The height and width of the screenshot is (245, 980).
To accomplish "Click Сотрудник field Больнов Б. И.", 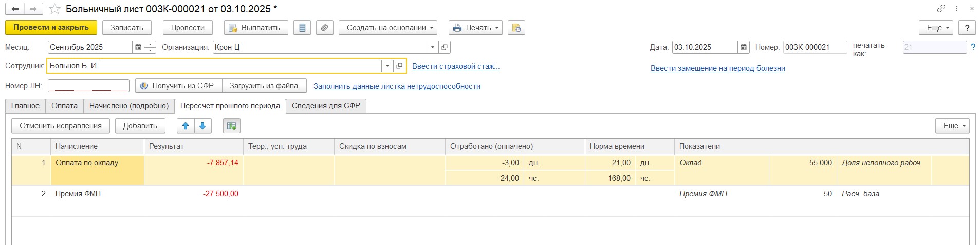I will tap(214, 66).
